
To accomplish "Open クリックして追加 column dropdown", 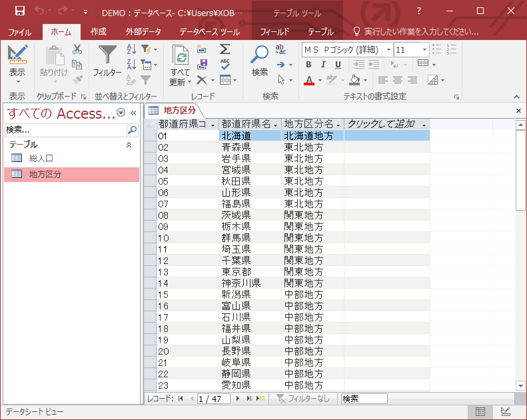I will click(424, 125).
